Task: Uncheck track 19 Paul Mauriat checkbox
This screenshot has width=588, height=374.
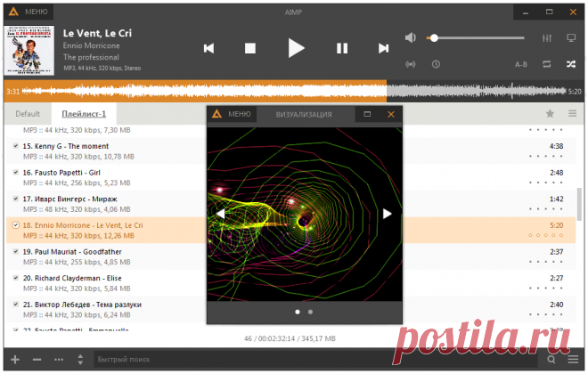Action: click(x=16, y=251)
